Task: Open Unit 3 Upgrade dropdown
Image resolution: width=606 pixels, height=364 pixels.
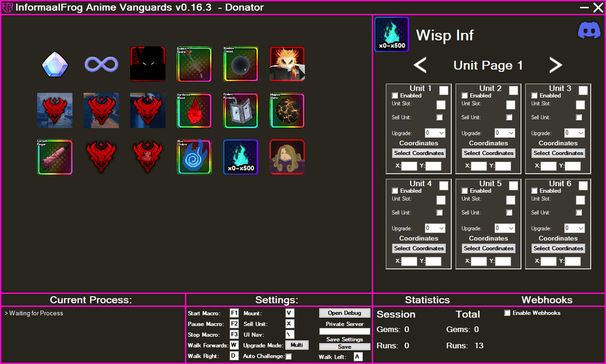Action: pos(575,133)
